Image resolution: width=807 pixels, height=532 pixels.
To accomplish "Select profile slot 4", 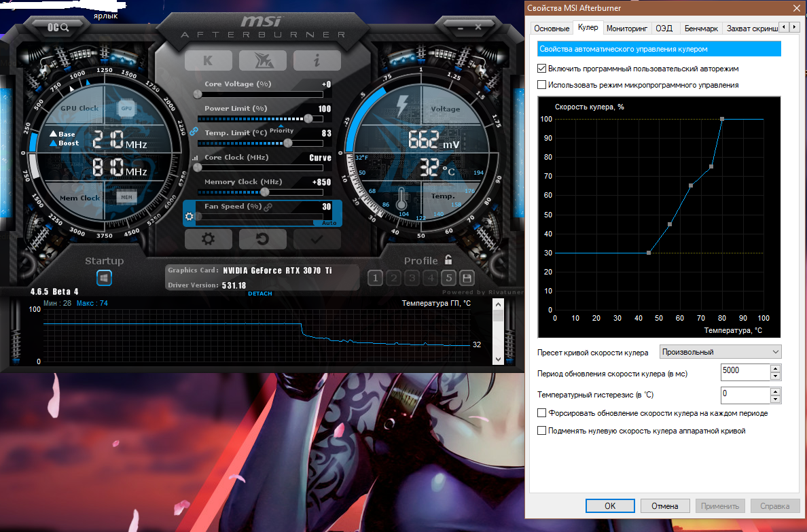I will point(430,278).
